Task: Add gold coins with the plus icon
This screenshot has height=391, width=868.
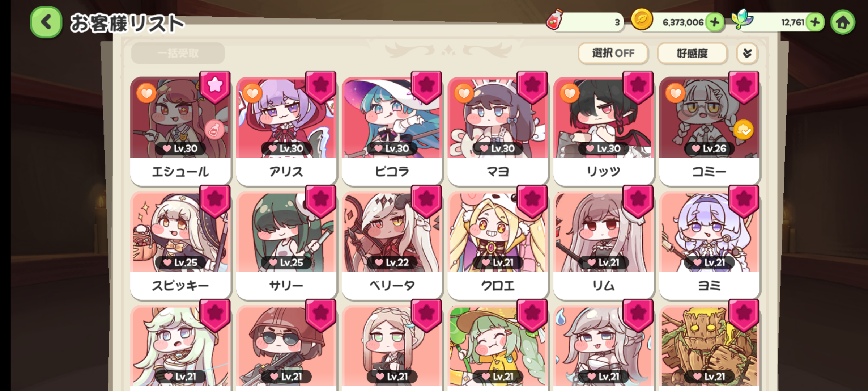Action: coord(715,22)
